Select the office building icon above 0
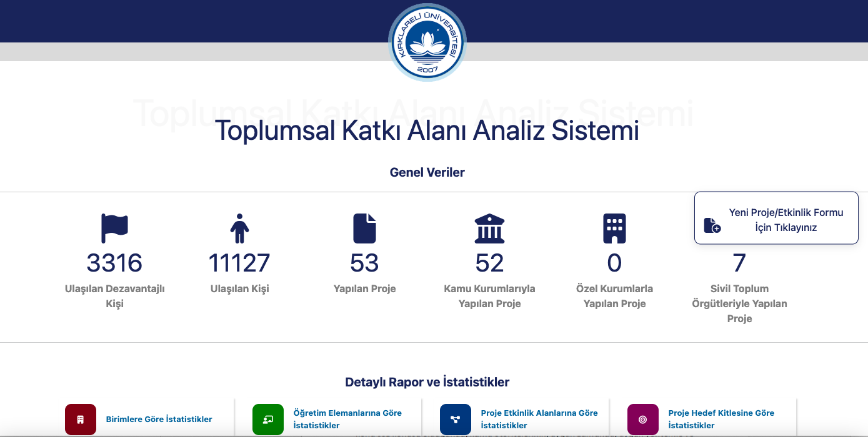 614,228
